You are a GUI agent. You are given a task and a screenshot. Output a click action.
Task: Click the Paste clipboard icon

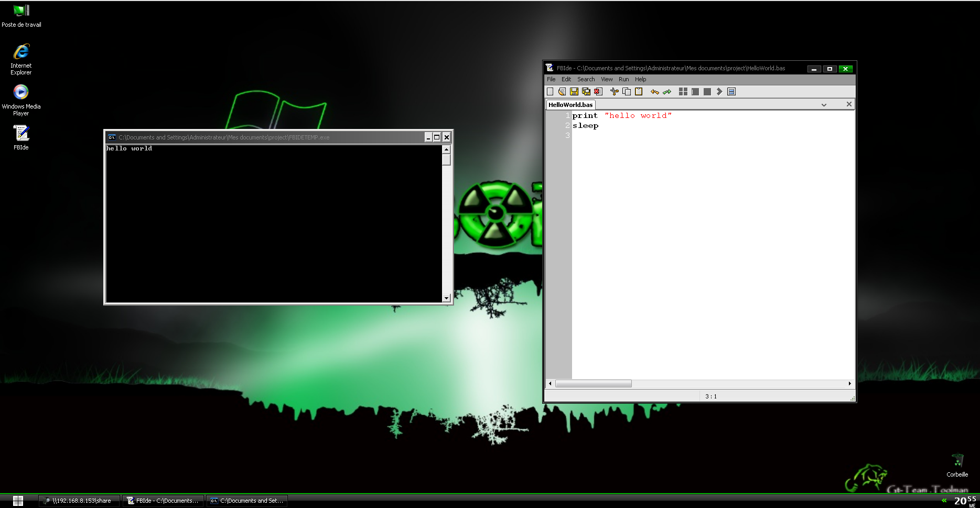click(639, 92)
